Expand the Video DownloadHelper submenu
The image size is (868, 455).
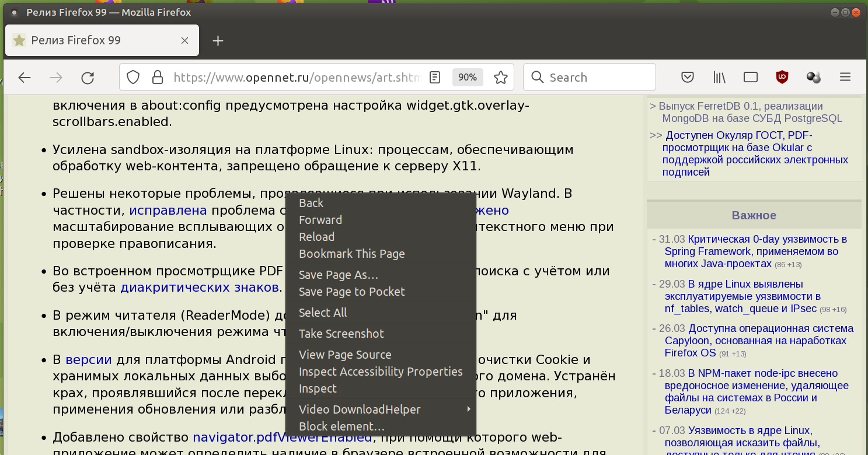pos(381,409)
